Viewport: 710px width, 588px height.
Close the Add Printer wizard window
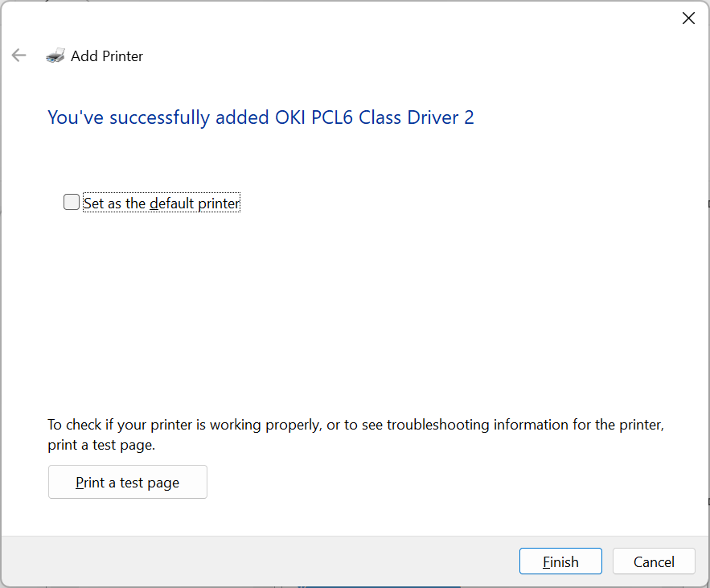688,19
